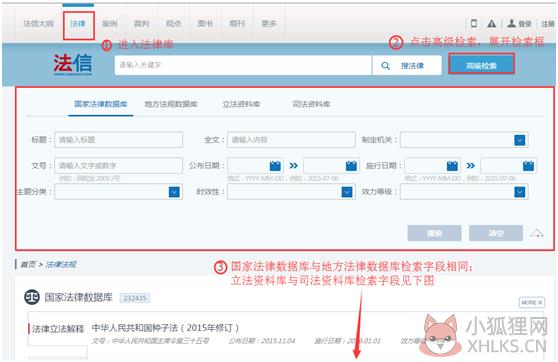Viewport: 558px width, 362px height.
Task: Click the 搜法律 button
Action: [412, 66]
